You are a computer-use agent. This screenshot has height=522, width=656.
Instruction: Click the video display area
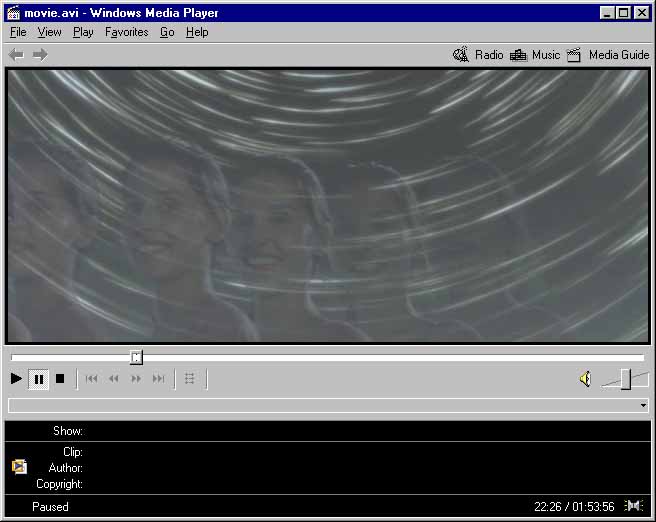[x=328, y=206]
